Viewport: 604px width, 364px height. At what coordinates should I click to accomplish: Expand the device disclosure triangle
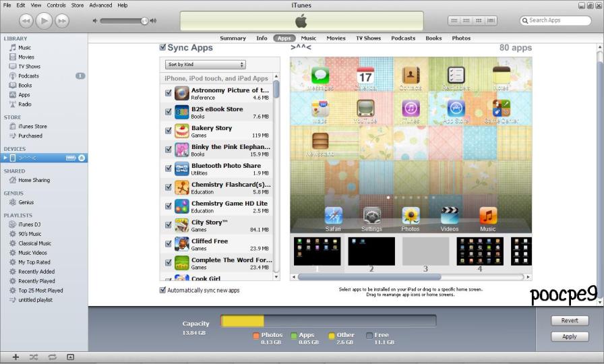(5, 158)
